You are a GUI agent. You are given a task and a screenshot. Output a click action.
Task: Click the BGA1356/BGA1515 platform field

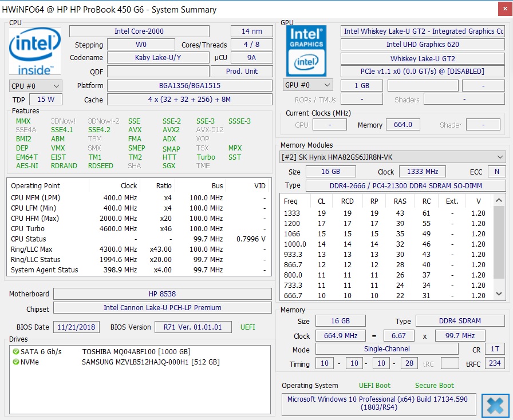coord(190,86)
